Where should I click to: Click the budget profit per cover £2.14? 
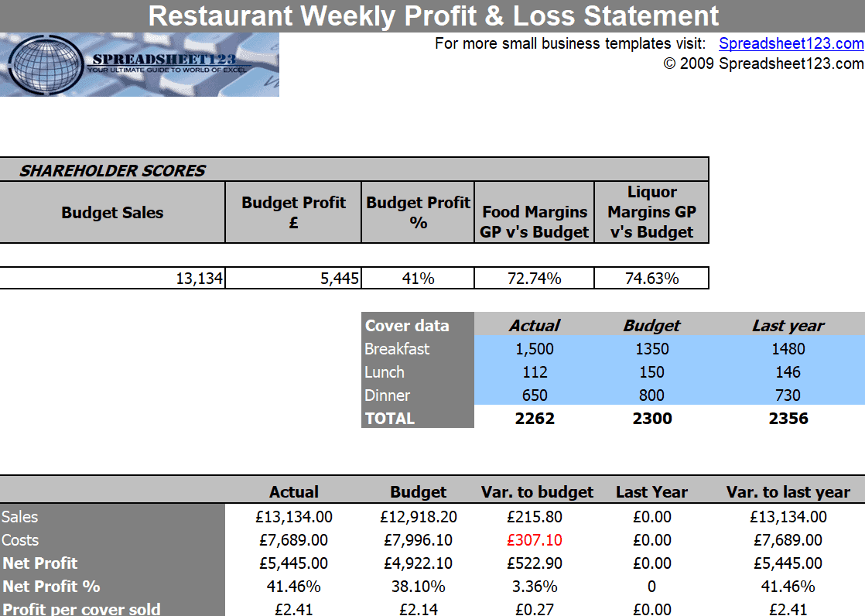pyautogui.click(x=418, y=609)
